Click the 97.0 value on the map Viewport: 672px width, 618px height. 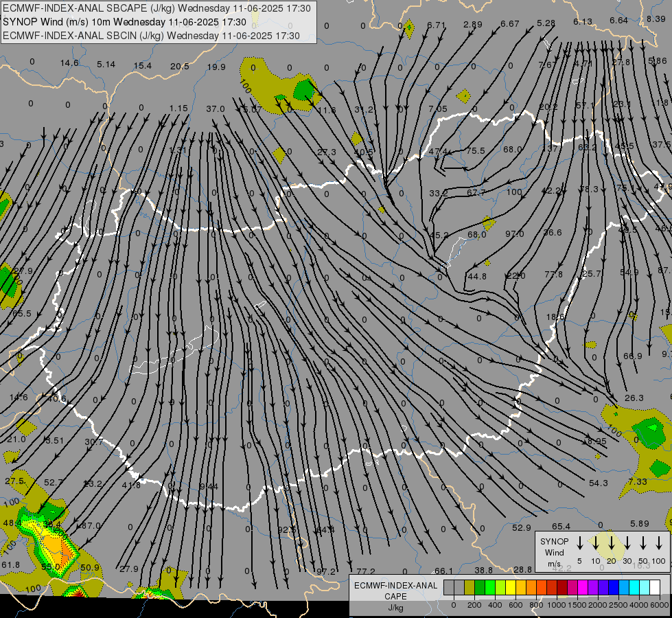point(514,233)
